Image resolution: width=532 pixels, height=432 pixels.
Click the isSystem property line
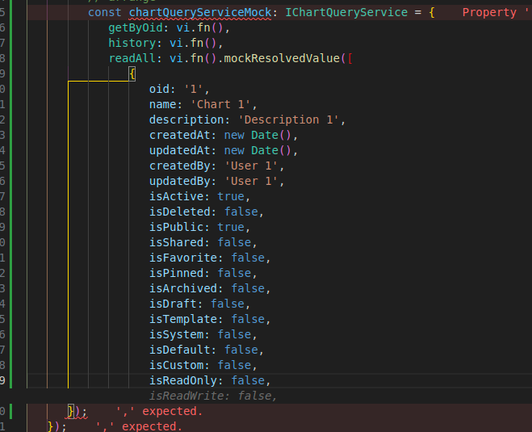(203, 335)
